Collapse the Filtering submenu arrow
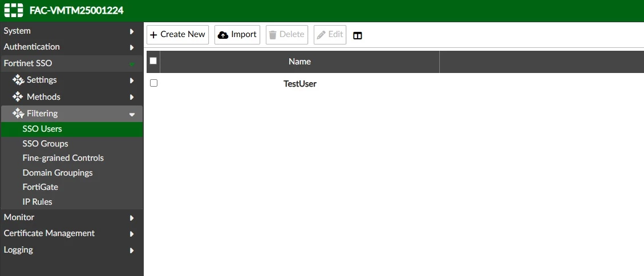This screenshot has height=276, width=644. click(x=132, y=115)
